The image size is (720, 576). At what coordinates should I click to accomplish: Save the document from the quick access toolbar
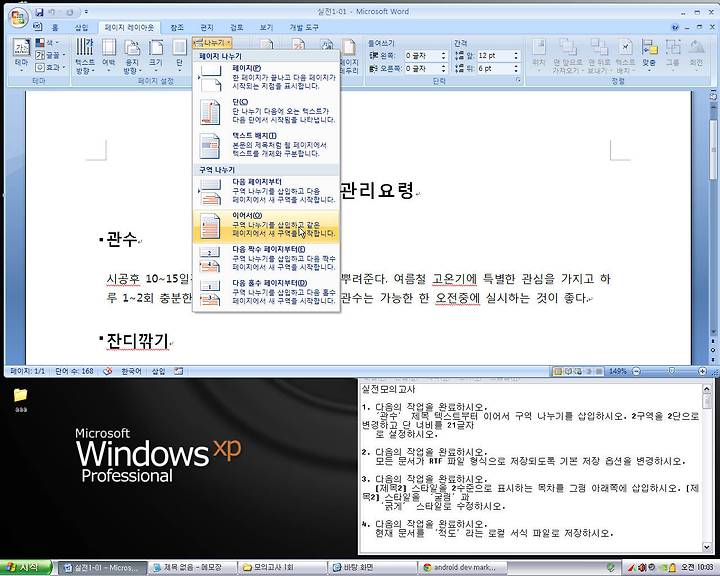coord(39,12)
